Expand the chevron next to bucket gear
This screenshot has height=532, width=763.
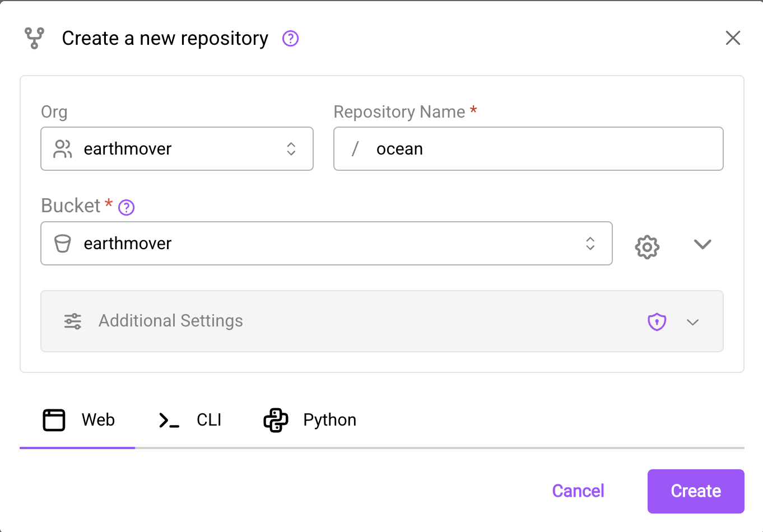(x=702, y=244)
